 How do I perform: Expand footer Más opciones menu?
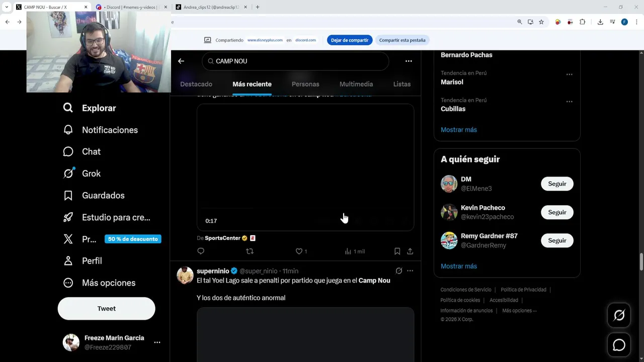[x=519, y=311]
